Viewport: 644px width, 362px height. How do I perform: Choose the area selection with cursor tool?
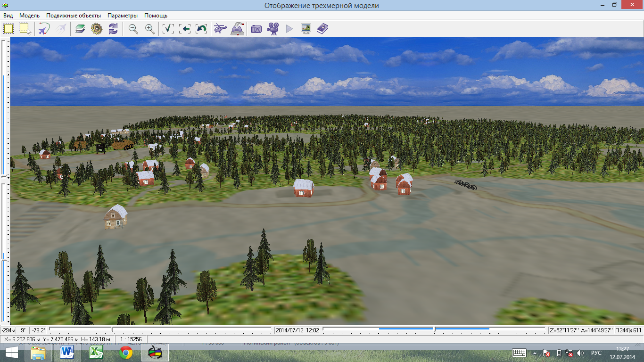pyautogui.click(x=25, y=29)
